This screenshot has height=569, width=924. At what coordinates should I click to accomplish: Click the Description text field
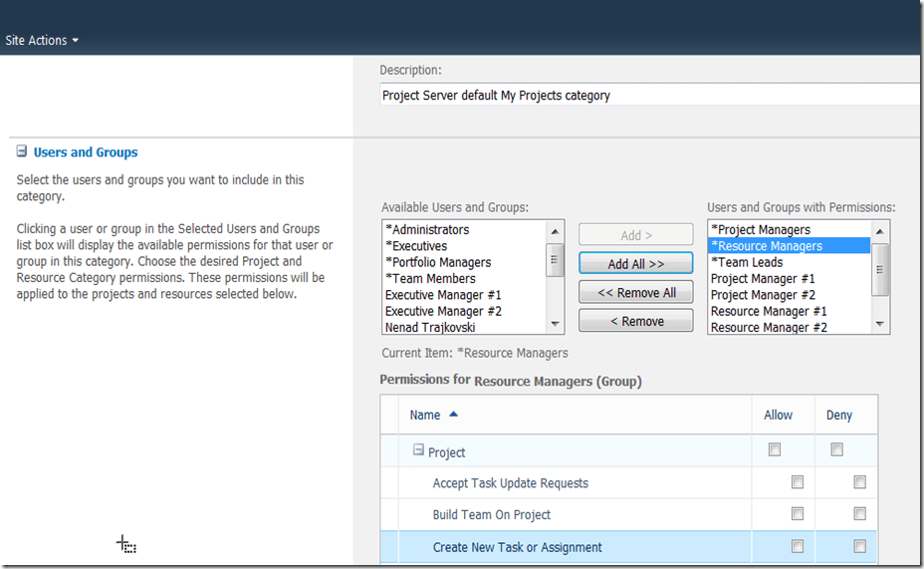(x=647, y=96)
